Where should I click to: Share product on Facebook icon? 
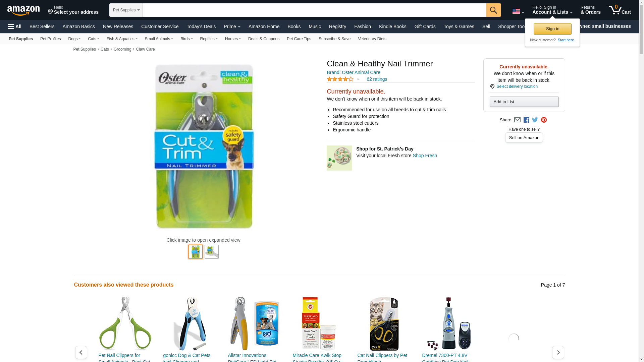(526, 120)
